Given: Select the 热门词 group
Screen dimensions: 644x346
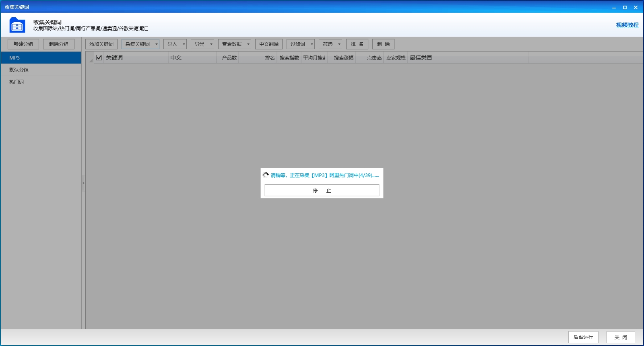Looking at the screenshot, I should click(41, 82).
